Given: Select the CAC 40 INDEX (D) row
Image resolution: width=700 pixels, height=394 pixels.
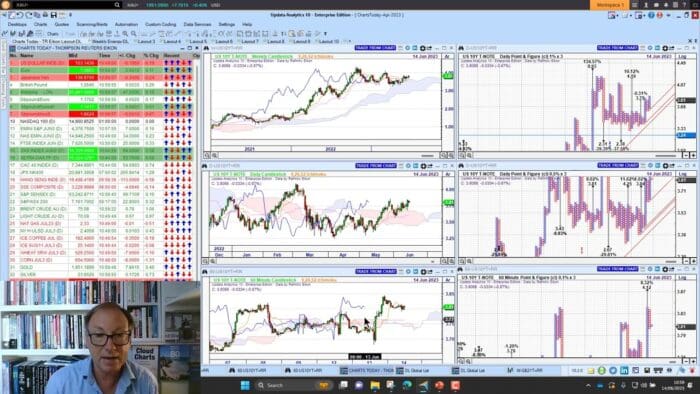Looking at the screenshot, I should pyautogui.click(x=101, y=165).
